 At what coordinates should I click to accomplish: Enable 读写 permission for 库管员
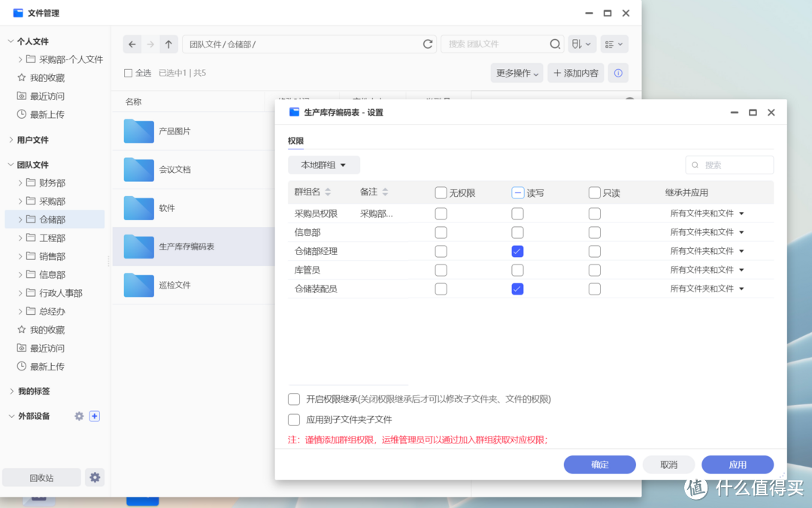pyautogui.click(x=517, y=269)
